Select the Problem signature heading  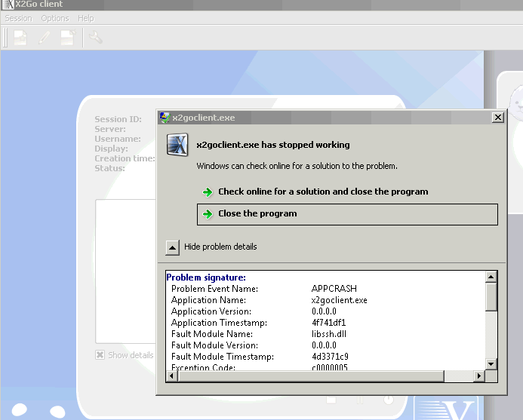pos(206,277)
